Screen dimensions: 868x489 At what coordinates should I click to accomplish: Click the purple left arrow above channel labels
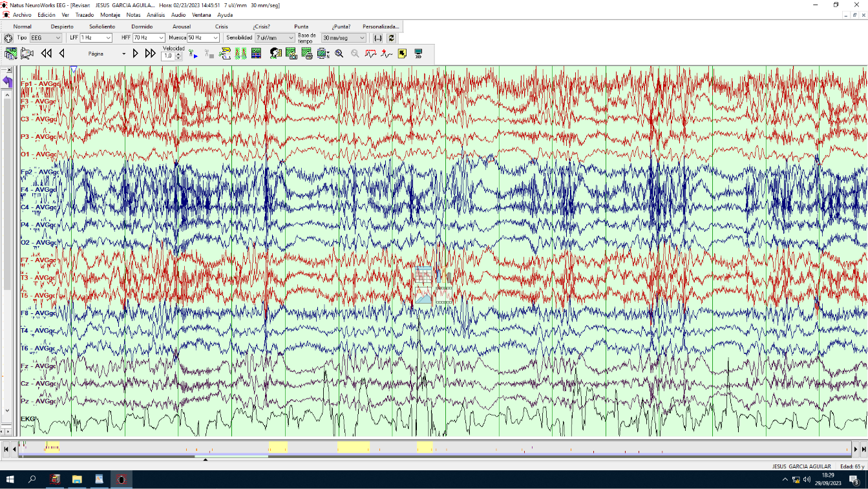coord(7,81)
